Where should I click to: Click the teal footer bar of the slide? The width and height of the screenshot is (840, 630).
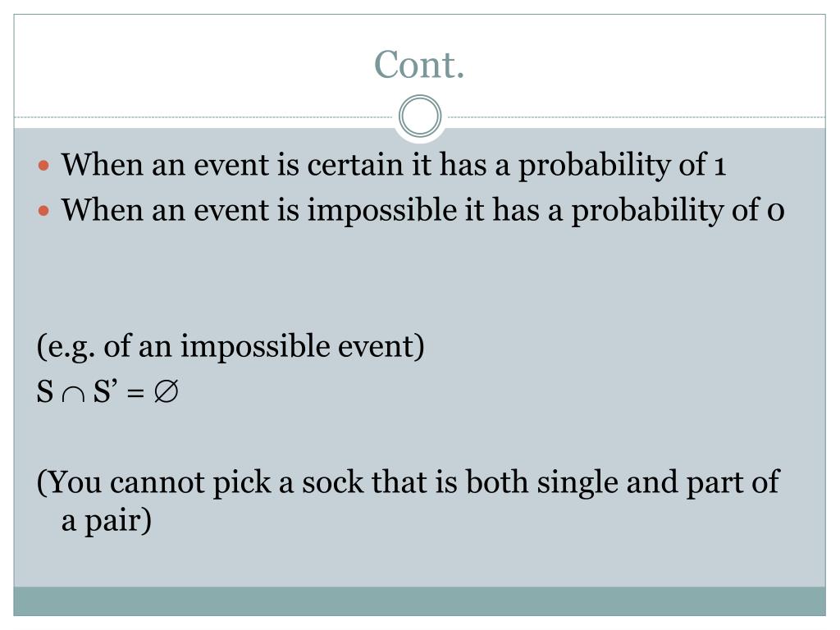(x=419, y=601)
